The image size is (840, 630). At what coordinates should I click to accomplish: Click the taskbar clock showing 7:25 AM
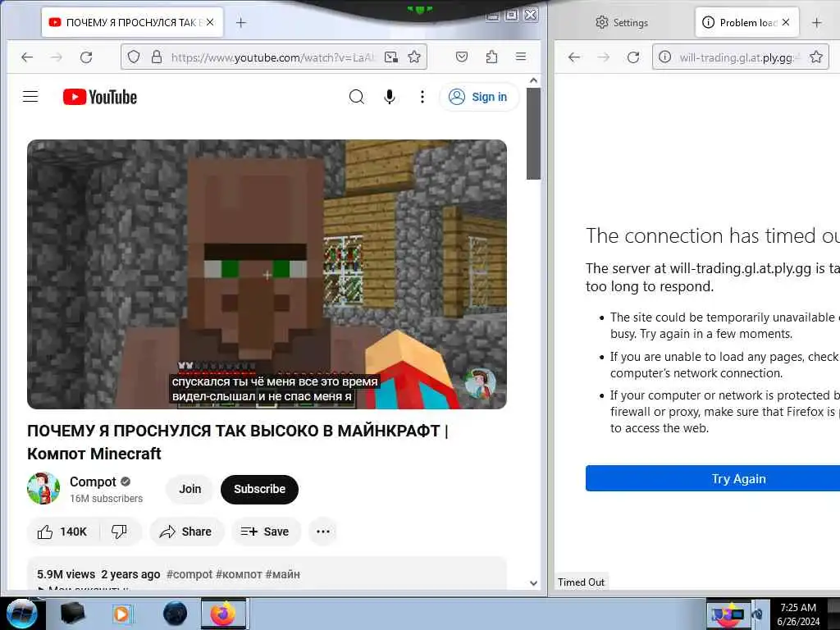coord(798,614)
